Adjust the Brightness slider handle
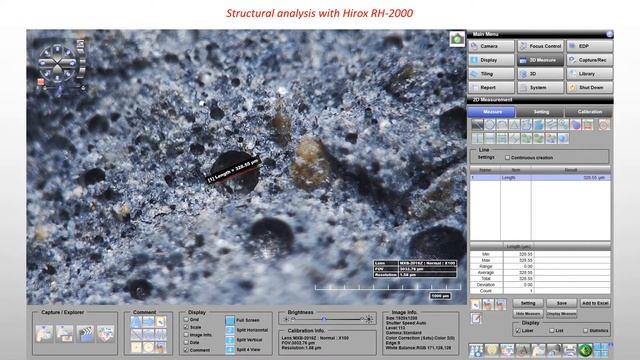The width and height of the screenshot is (640, 360). coord(324,319)
